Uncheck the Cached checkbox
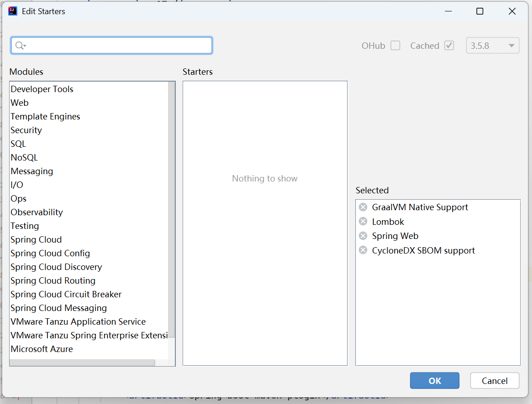532x404 pixels. (x=449, y=46)
